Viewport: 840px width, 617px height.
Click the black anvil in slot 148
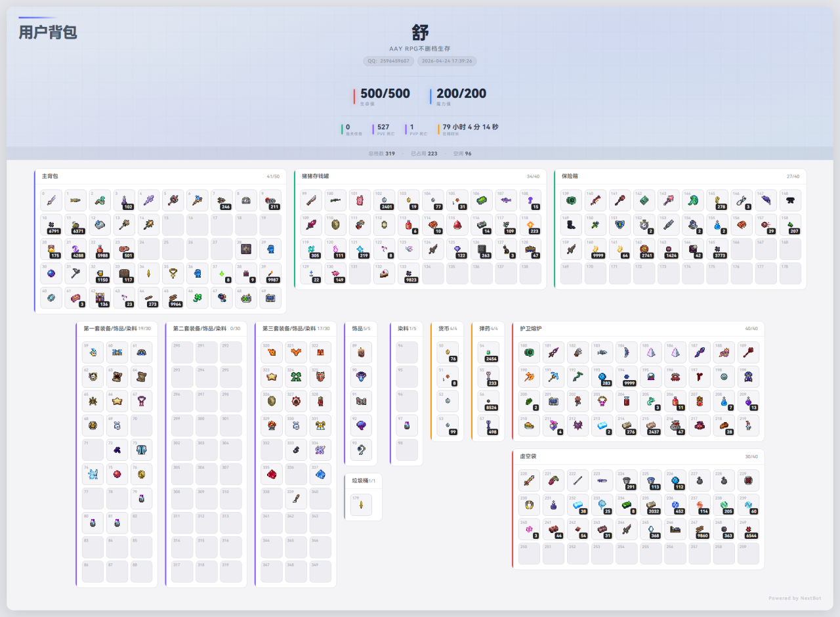[789, 200]
